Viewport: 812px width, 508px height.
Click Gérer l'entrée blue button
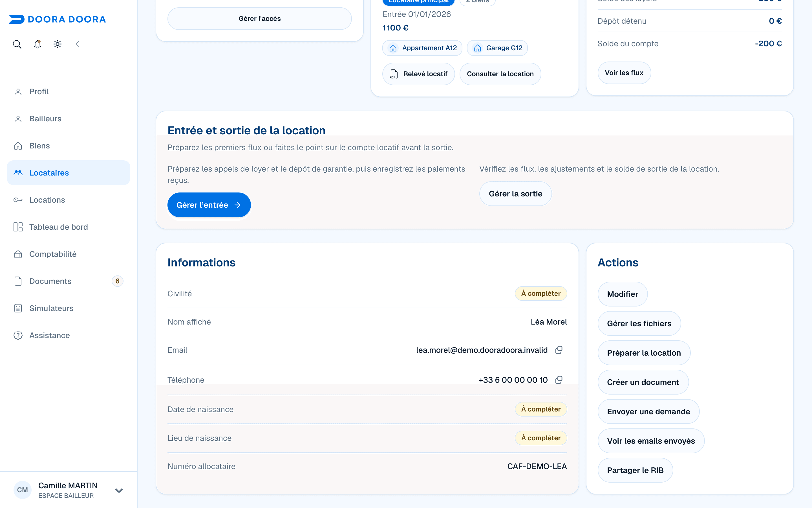209,205
